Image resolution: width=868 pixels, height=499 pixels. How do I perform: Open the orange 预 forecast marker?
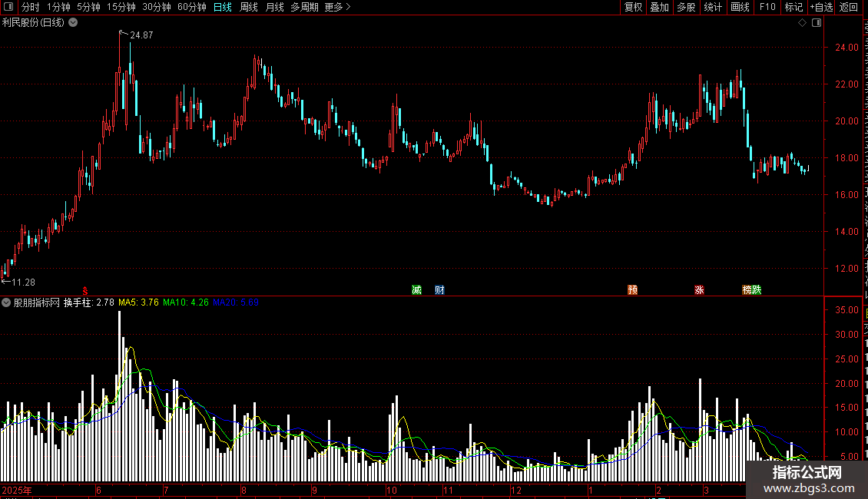tap(633, 290)
